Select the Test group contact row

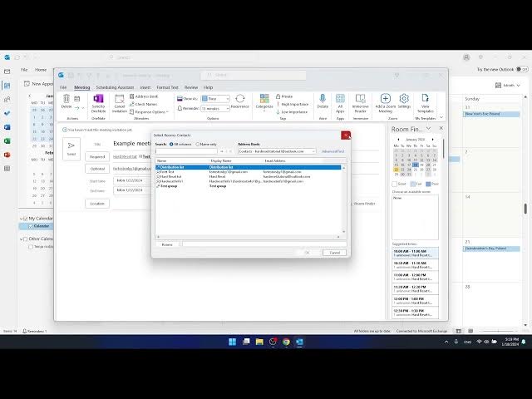pyautogui.click(x=248, y=186)
